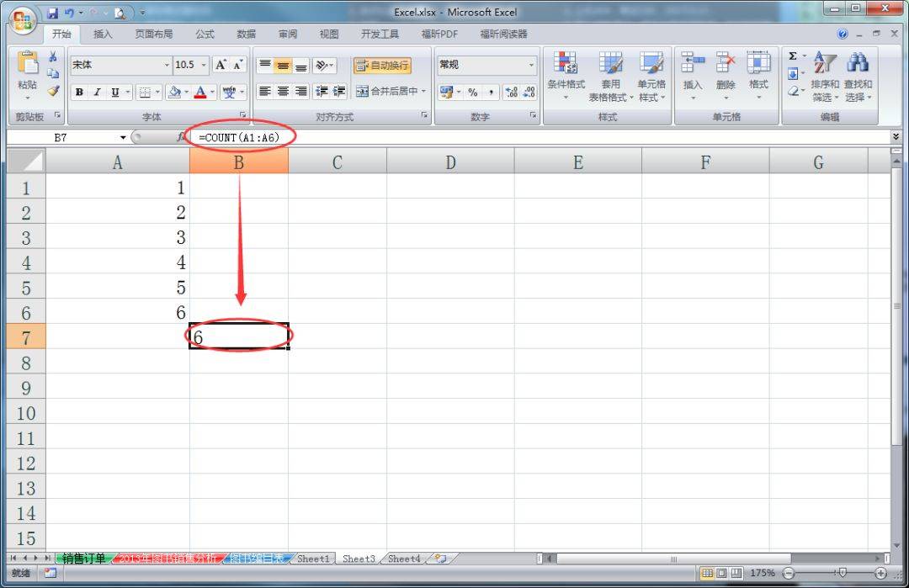The width and height of the screenshot is (909, 588).
Task: Click 合并后居中 merge and center
Action: [x=386, y=92]
